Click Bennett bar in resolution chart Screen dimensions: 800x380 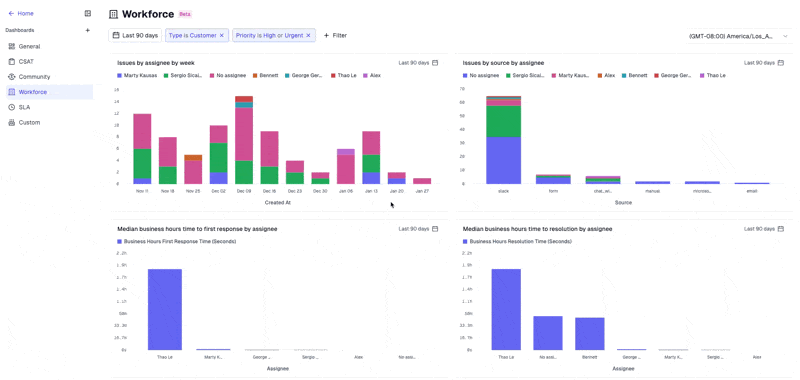click(x=590, y=334)
